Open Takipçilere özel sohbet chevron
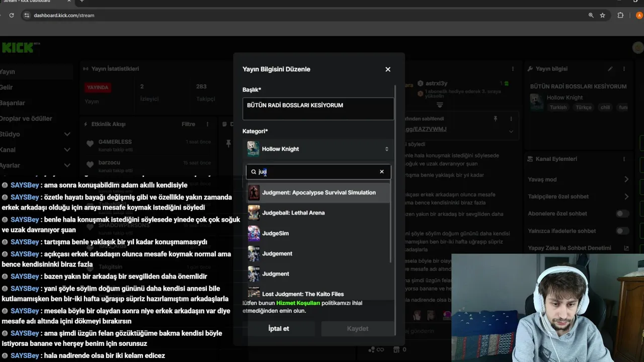 click(626, 197)
